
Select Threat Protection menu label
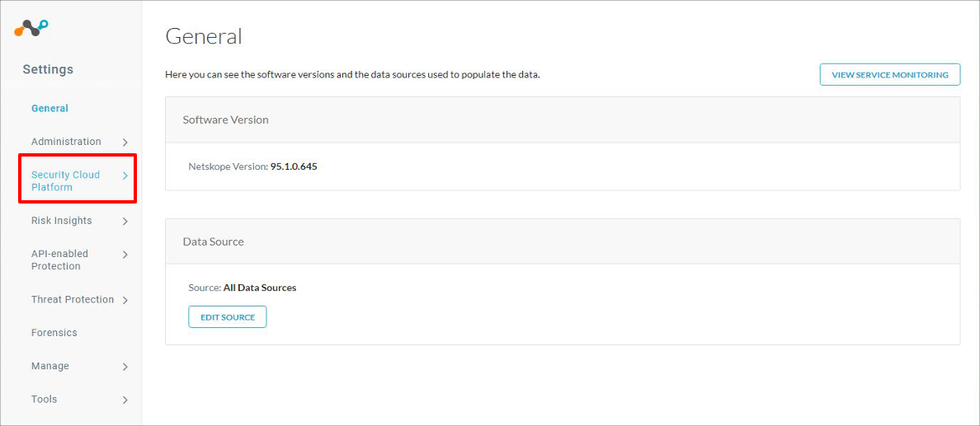[73, 299]
